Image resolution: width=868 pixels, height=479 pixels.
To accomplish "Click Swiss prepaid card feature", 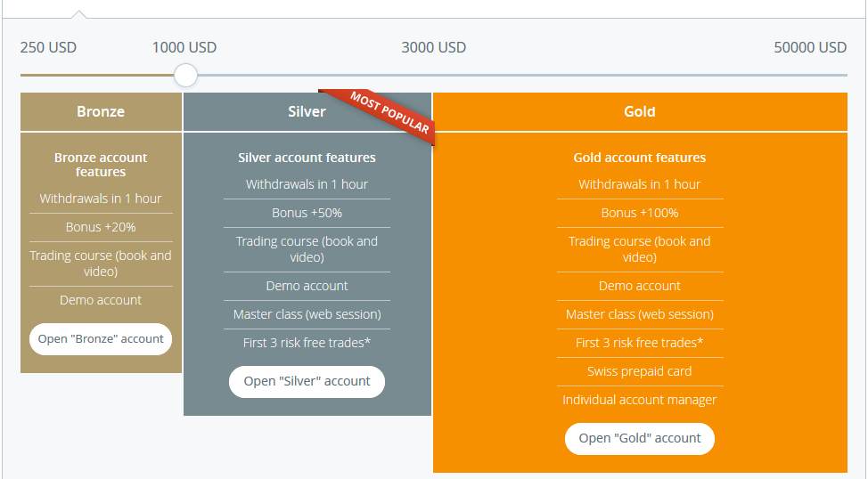I will click(639, 371).
